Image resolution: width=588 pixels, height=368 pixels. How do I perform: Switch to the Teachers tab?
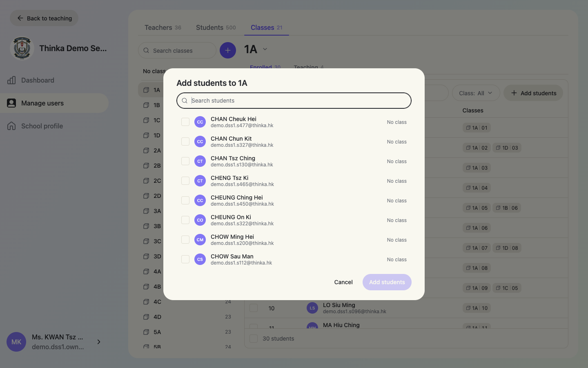pyautogui.click(x=163, y=27)
